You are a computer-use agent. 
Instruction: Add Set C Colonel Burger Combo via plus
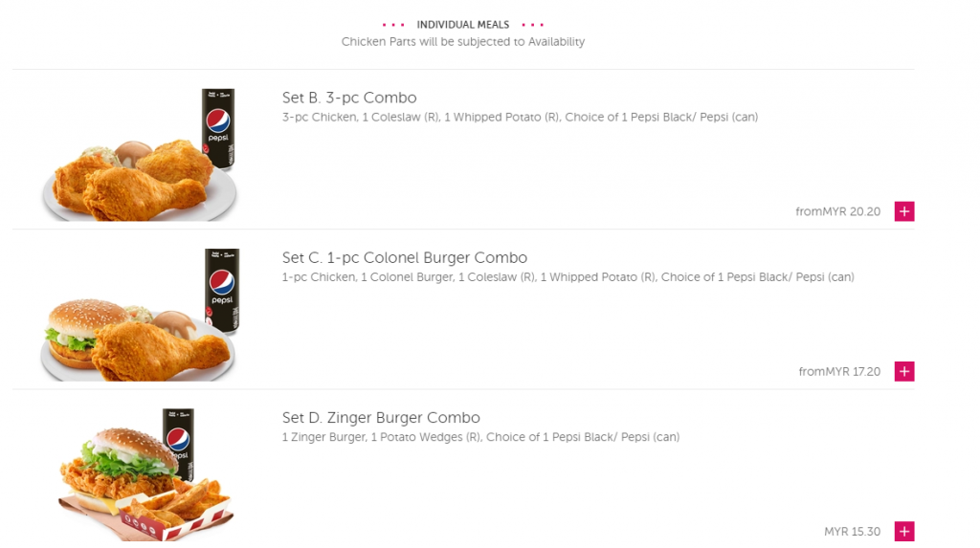pos(903,371)
